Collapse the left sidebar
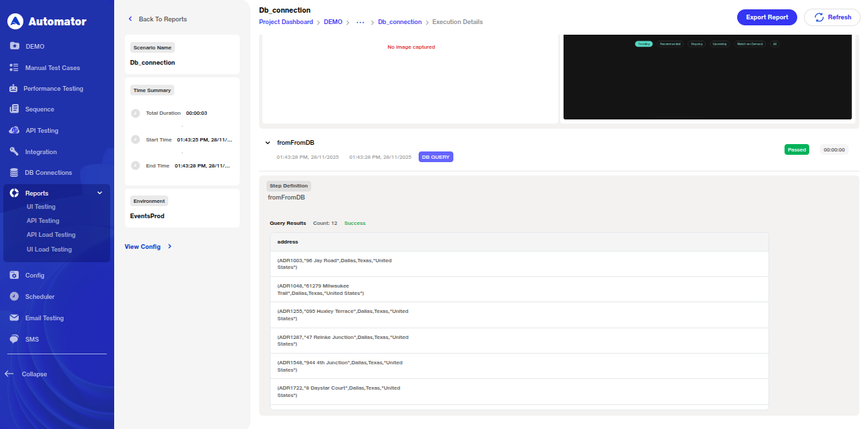Viewport: 868px width, 429px height. pos(27,374)
